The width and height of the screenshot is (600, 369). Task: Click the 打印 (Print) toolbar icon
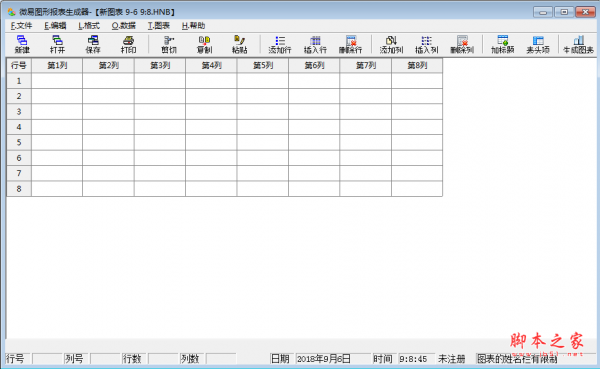128,44
